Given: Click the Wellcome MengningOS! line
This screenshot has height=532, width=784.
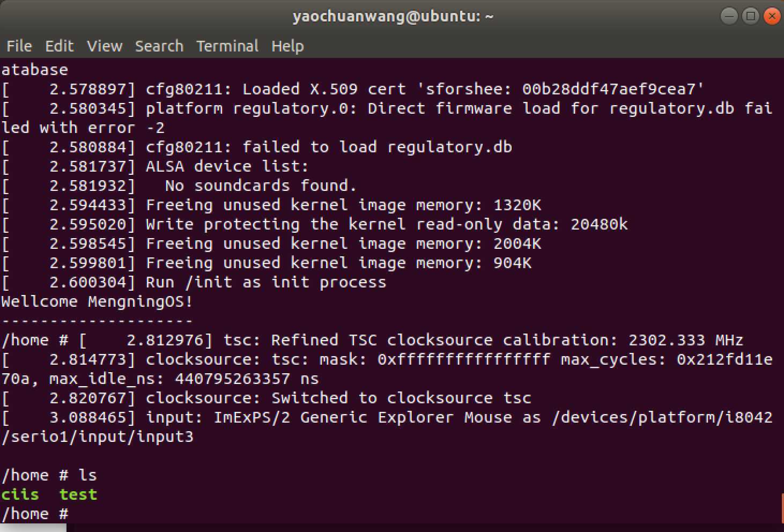Looking at the screenshot, I should click(x=97, y=301).
